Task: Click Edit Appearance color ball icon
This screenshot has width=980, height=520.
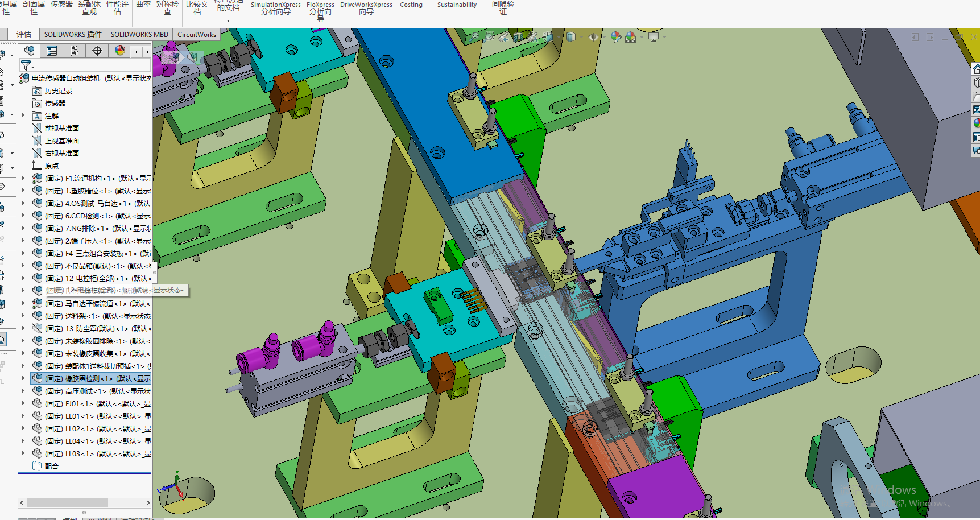Action: [x=615, y=37]
